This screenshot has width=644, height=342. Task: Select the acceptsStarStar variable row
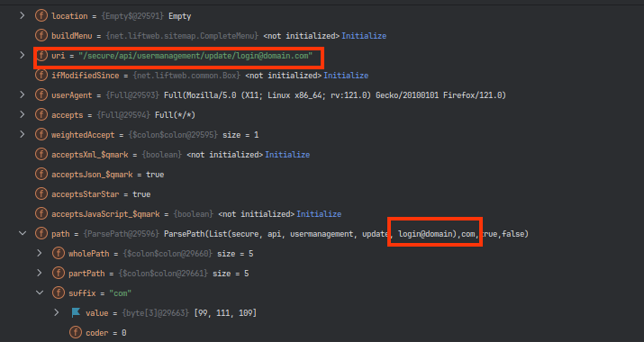[322, 194]
